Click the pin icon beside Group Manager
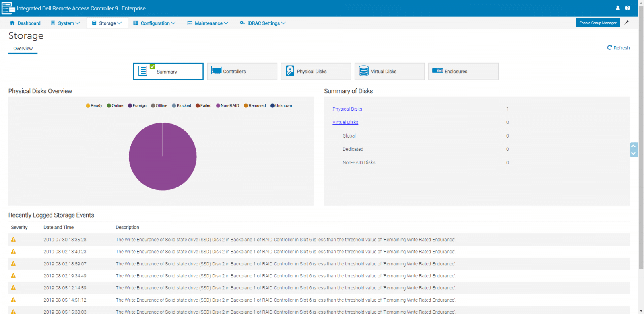644x314 pixels. (x=627, y=23)
